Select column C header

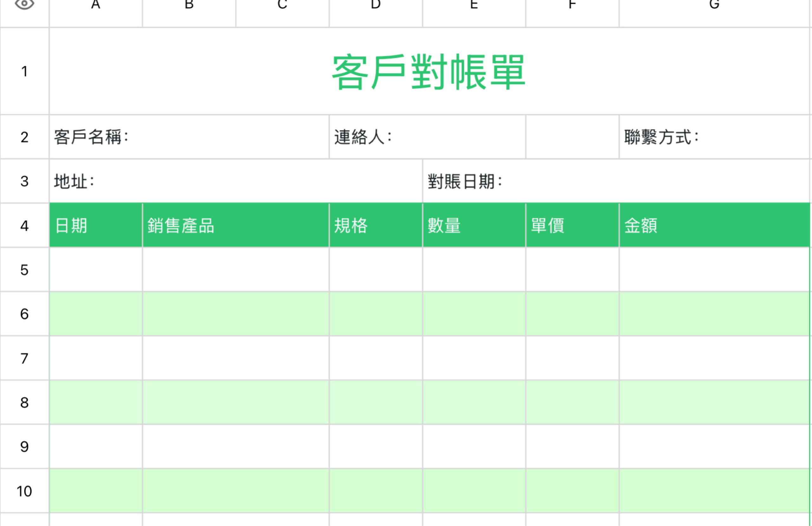pos(283,13)
